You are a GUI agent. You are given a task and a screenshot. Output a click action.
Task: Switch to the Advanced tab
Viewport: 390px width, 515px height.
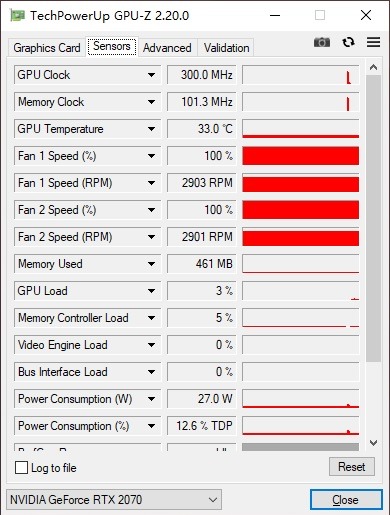167,48
